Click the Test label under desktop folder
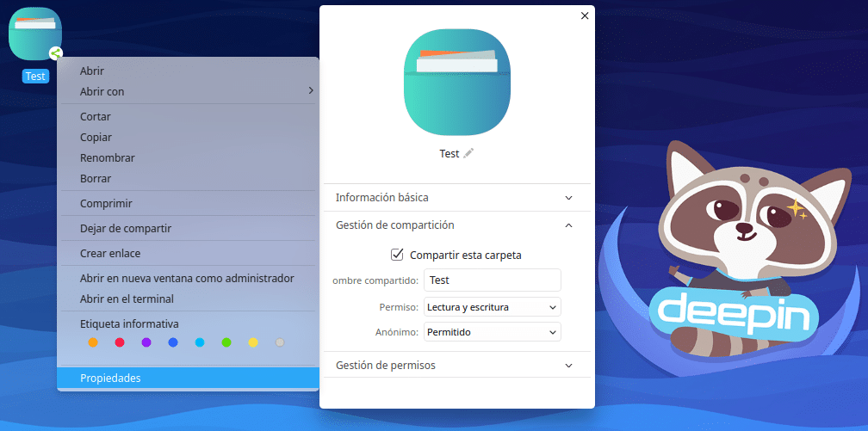 (x=35, y=77)
